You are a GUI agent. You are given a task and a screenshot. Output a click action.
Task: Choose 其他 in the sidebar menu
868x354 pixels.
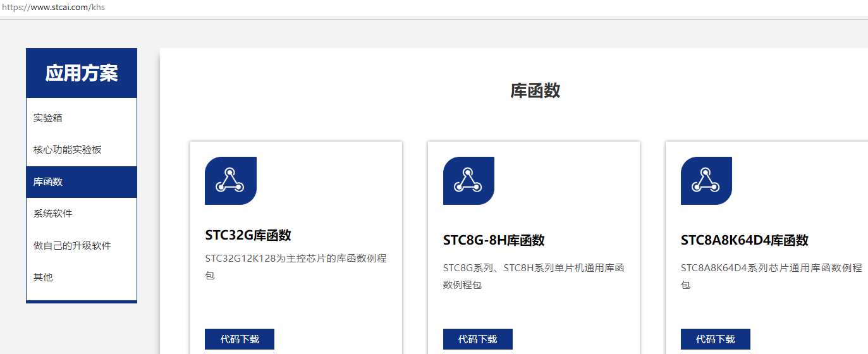coord(82,277)
